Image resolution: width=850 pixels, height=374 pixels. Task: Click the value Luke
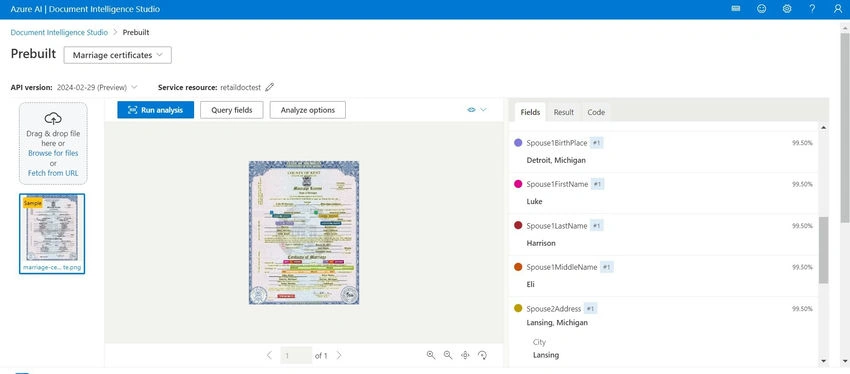(x=535, y=202)
